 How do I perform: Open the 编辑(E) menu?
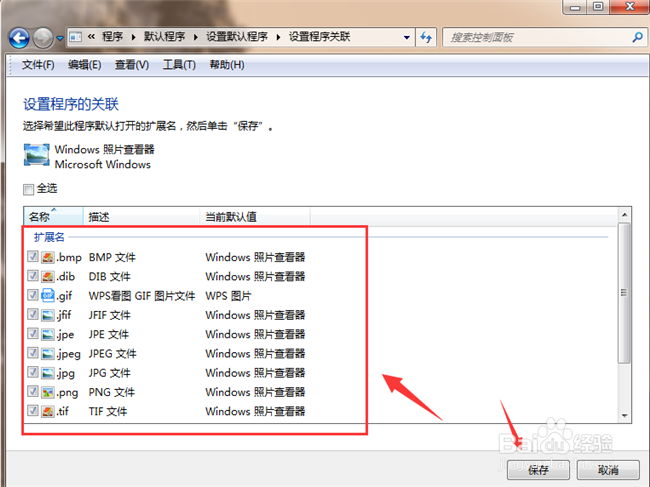(85, 65)
